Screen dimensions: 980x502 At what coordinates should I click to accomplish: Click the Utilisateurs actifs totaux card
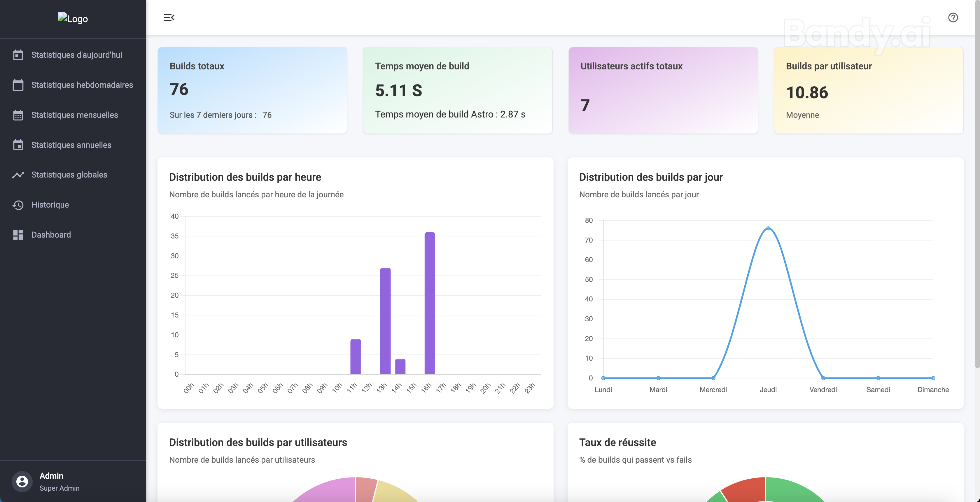663,90
